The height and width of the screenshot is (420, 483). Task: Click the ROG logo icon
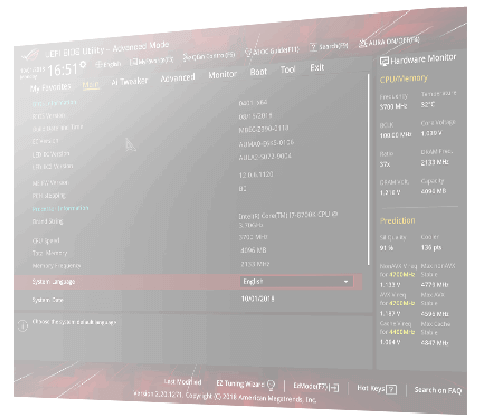coord(31,55)
